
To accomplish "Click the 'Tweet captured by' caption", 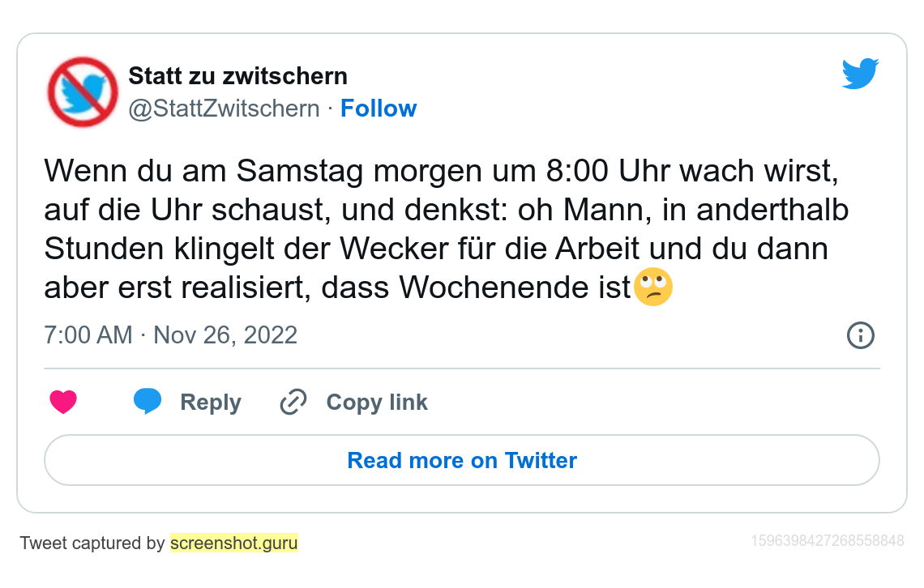I will click(92, 543).
